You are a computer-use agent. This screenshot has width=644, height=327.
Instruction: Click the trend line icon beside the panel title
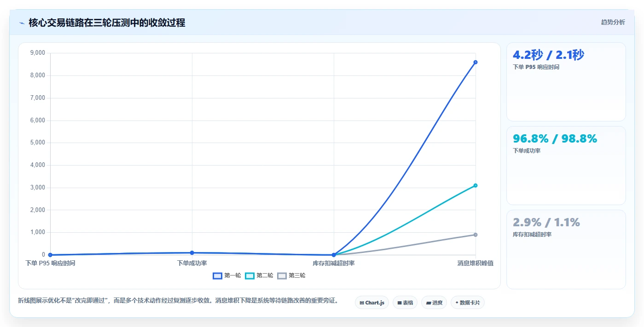pos(22,23)
